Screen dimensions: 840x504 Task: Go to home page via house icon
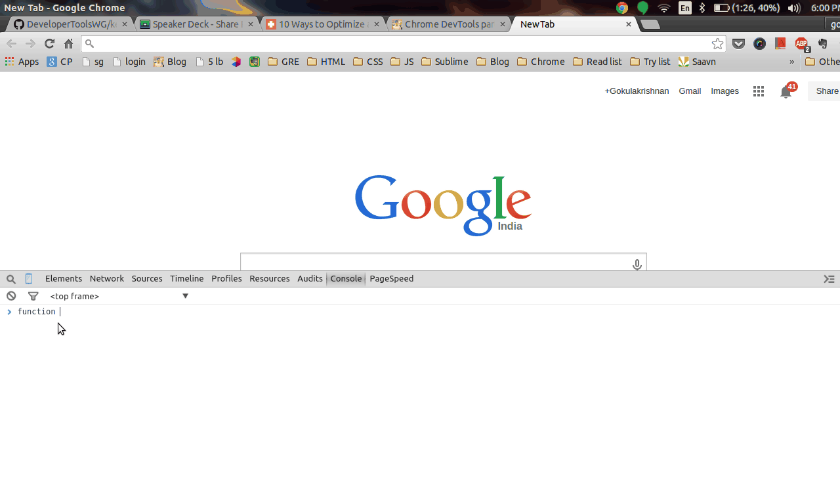coord(68,44)
